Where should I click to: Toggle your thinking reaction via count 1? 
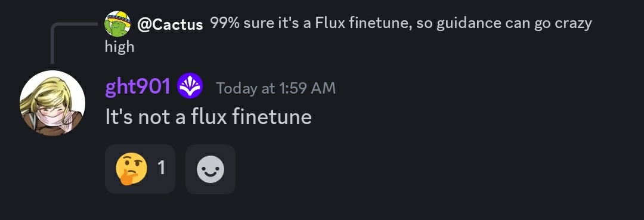pyautogui.click(x=162, y=168)
